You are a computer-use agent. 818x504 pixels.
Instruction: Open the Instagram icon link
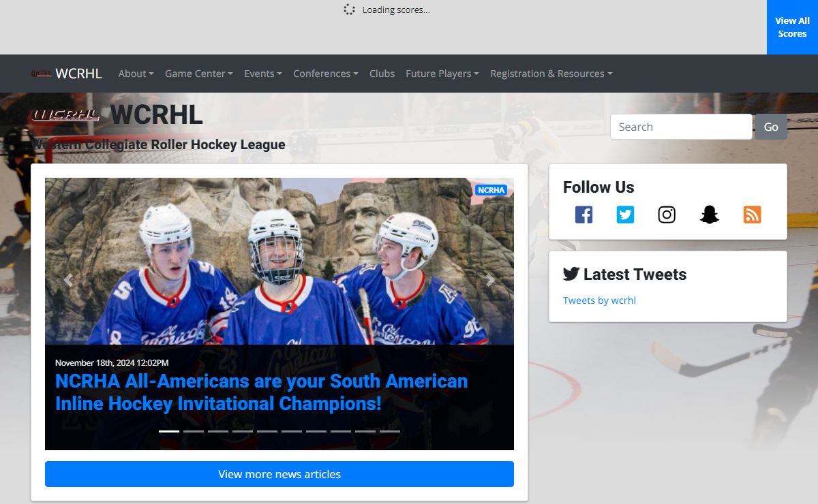pos(667,215)
